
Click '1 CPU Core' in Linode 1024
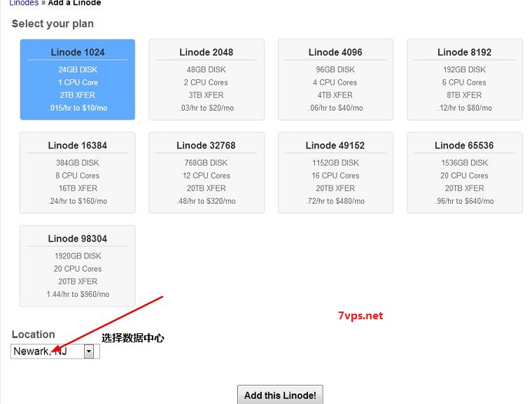(78, 83)
